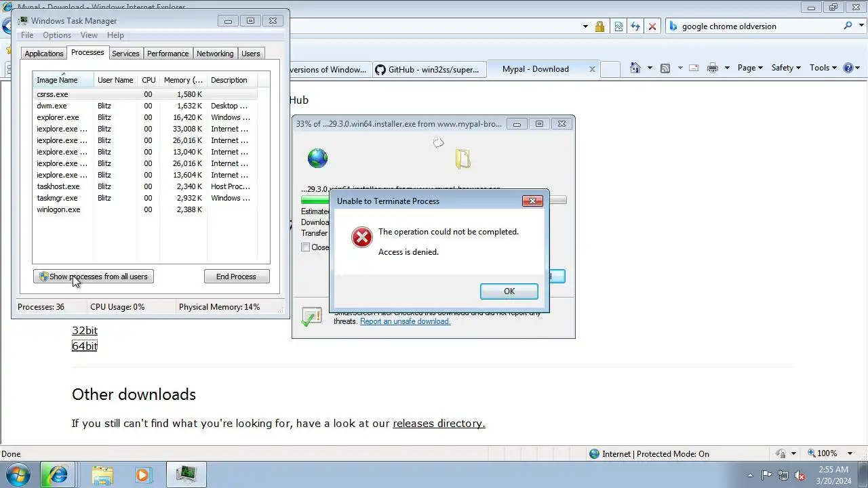Click the zoom magnifier icon in status bar
This screenshot has height=488, width=868.
pos(811,453)
